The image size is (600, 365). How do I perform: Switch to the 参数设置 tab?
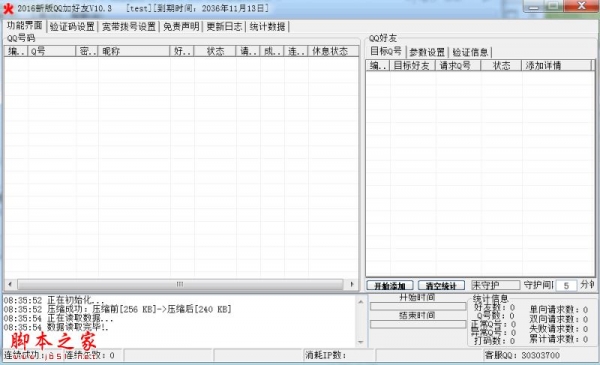(x=427, y=52)
